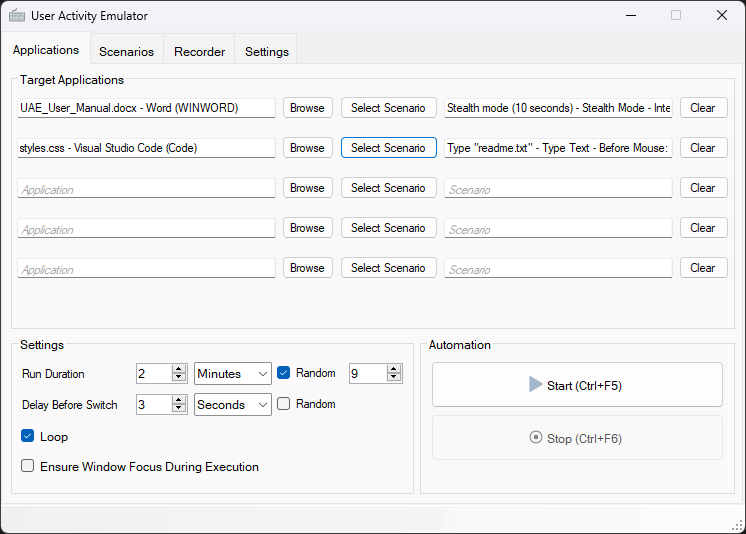The image size is (746, 534).
Task: Enable Random for Delay Before Switch
Action: (x=284, y=404)
